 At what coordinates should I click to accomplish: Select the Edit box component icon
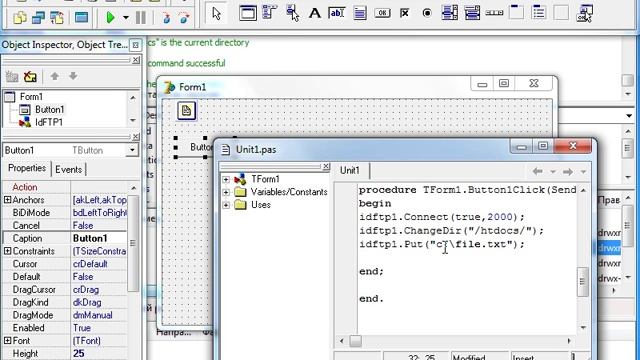(337, 13)
